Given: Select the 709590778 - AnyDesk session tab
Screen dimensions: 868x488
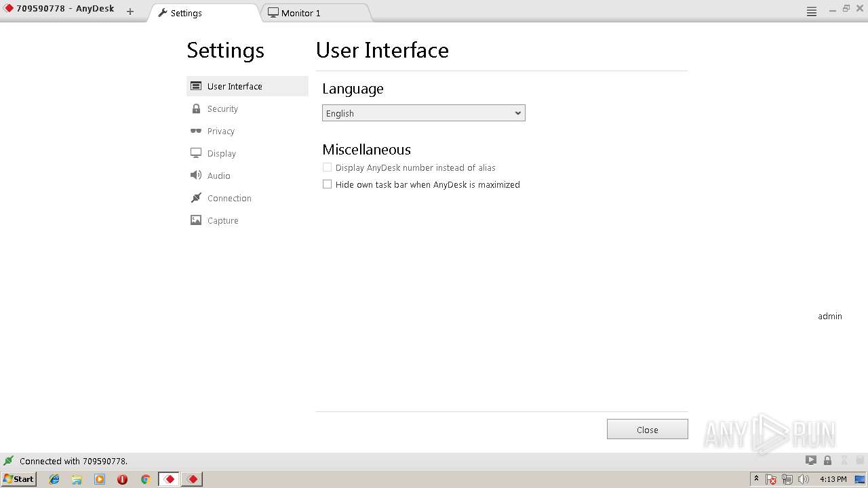Looking at the screenshot, I should click(60, 9).
